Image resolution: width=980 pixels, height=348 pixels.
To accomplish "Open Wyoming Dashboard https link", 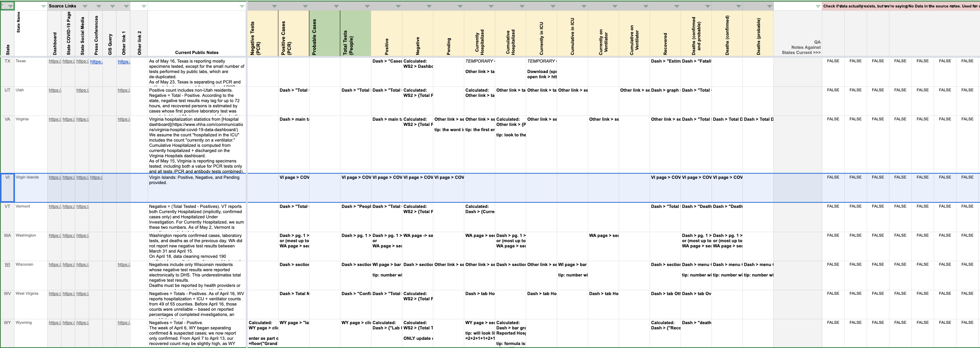I will 55,323.
